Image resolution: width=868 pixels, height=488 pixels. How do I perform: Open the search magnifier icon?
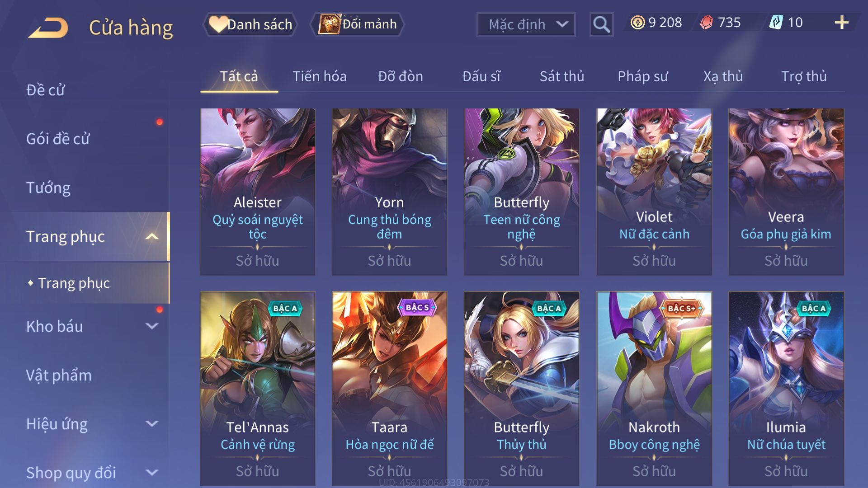(x=601, y=24)
